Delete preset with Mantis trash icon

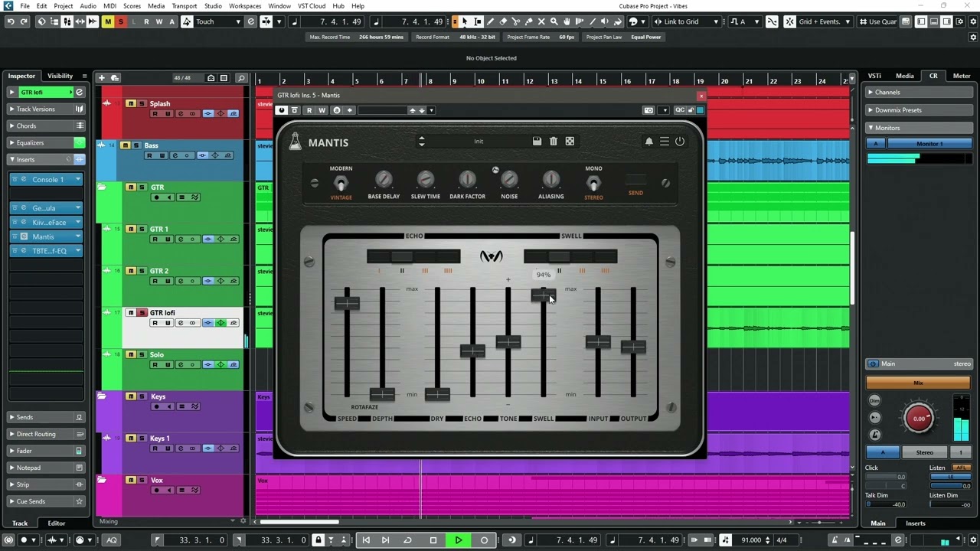click(554, 142)
